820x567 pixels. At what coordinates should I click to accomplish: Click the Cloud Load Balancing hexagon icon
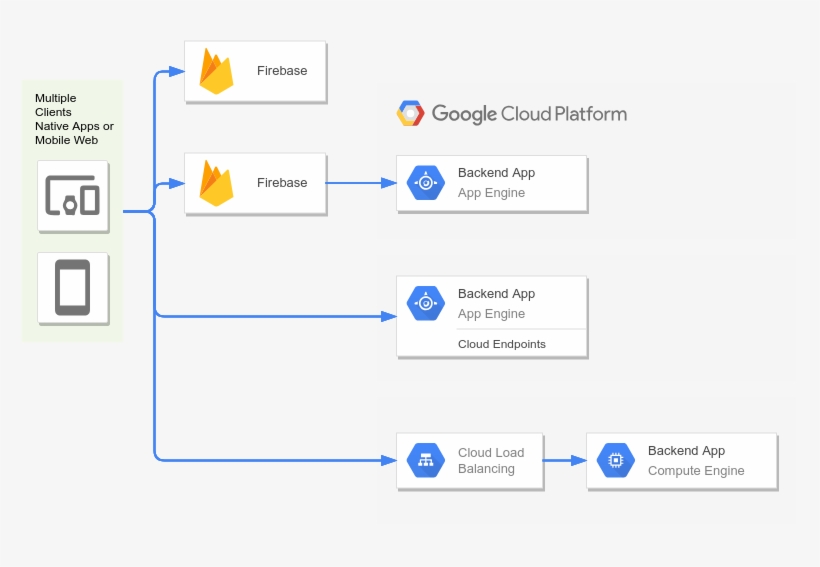click(426, 461)
